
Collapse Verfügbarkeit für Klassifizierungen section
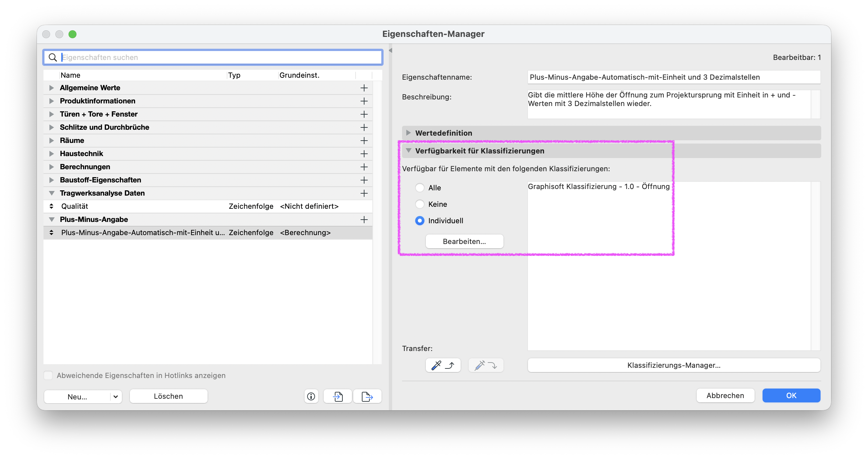pyautogui.click(x=408, y=150)
